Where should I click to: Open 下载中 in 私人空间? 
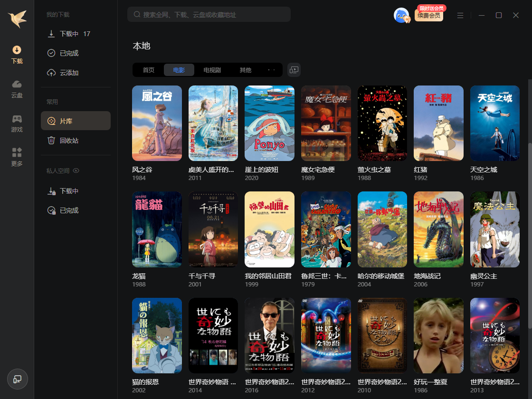pyautogui.click(x=76, y=191)
